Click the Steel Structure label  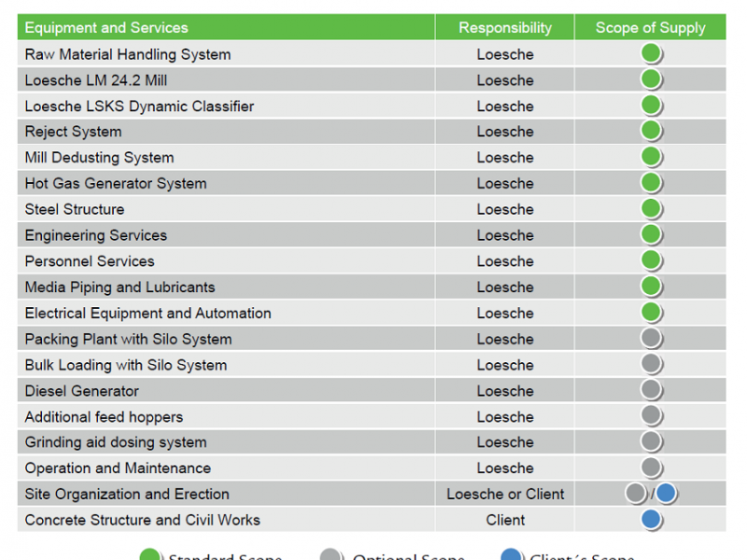[75, 209]
